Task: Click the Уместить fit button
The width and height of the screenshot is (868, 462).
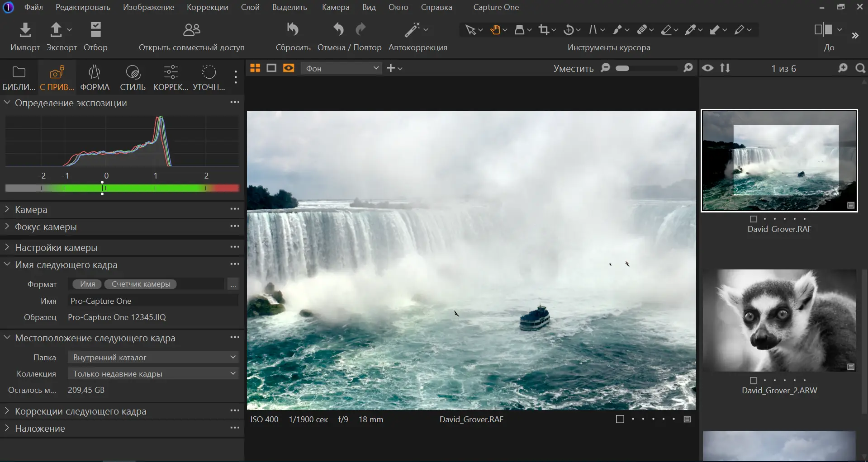Action: tap(573, 69)
